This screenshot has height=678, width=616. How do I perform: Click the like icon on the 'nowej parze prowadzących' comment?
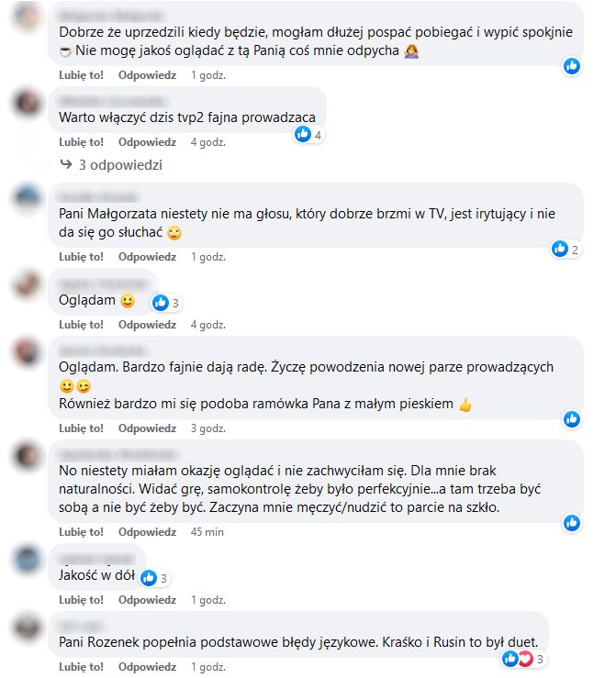click(x=571, y=419)
